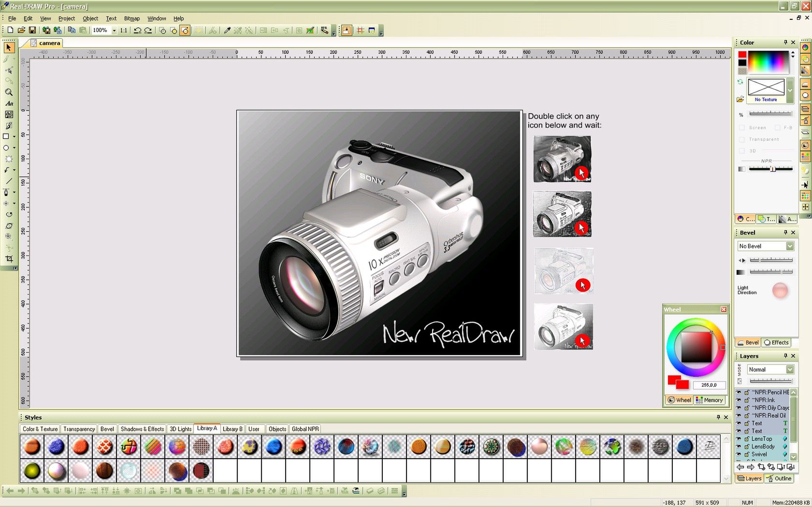Click the color wheel icon in right toolbar
Image resolution: width=812 pixels, height=507 pixels.
tap(805, 47)
